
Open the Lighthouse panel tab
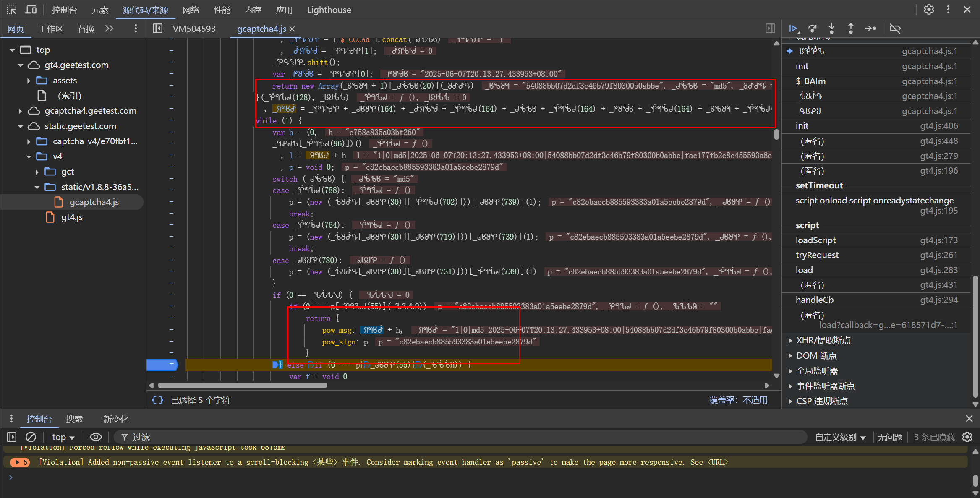point(329,10)
